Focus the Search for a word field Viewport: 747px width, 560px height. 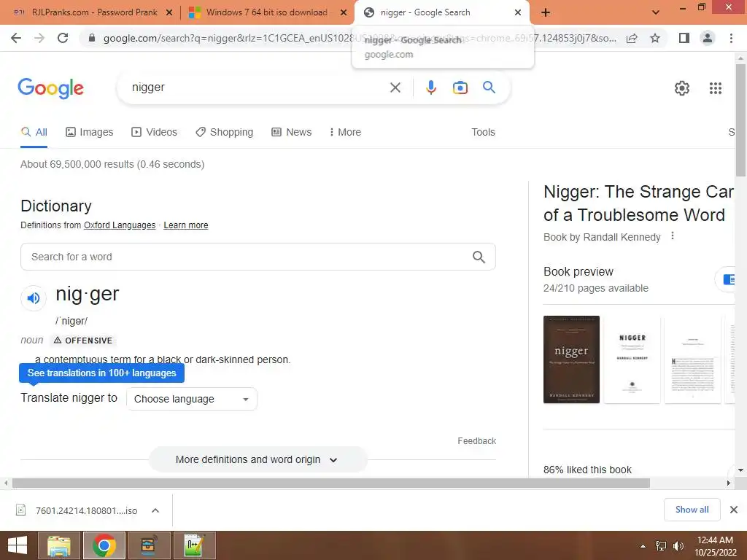coord(258,257)
